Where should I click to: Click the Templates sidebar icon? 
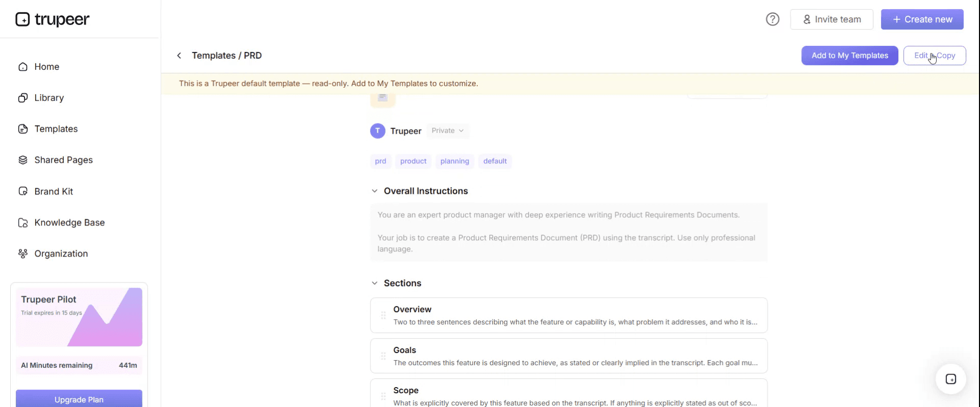23,129
